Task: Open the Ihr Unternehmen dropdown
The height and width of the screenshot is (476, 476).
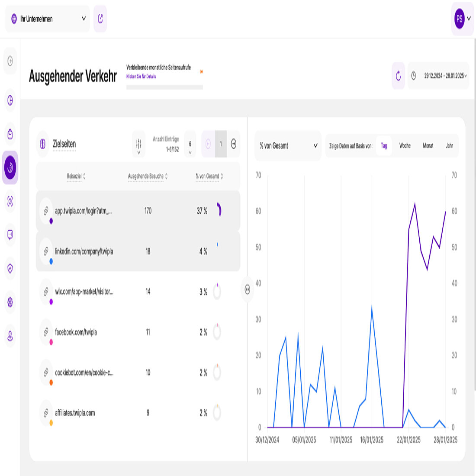Action: point(48,19)
